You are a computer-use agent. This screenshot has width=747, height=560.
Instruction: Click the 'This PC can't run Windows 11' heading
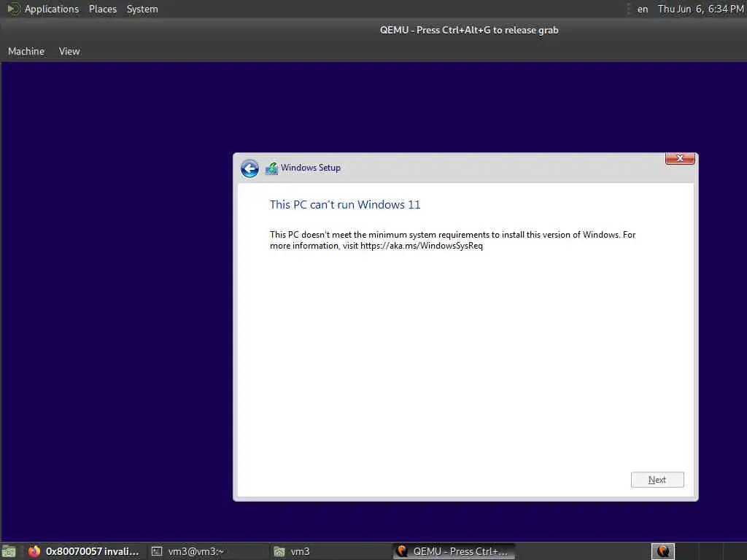click(345, 205)
